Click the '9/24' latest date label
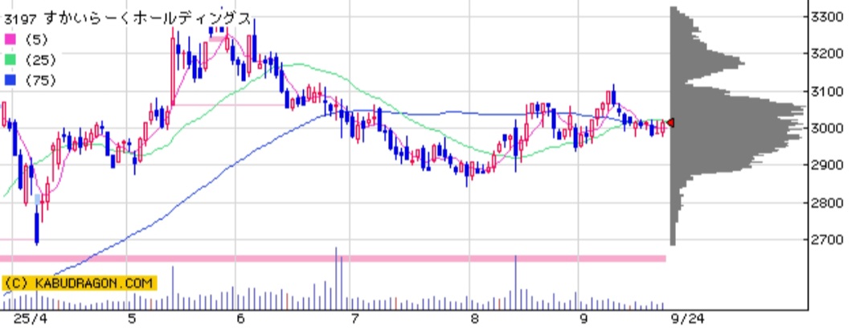 pyautogui.click(x=687, y=319)
